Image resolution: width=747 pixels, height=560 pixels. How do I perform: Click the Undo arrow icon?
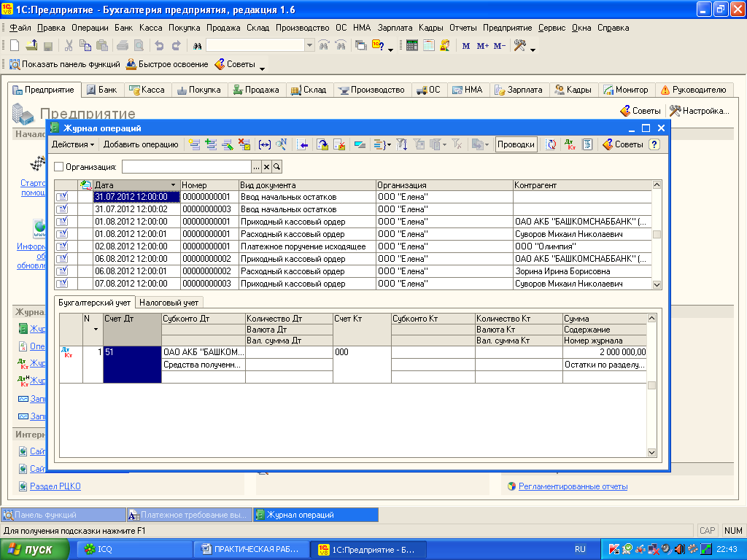click(x=159, y=46)
